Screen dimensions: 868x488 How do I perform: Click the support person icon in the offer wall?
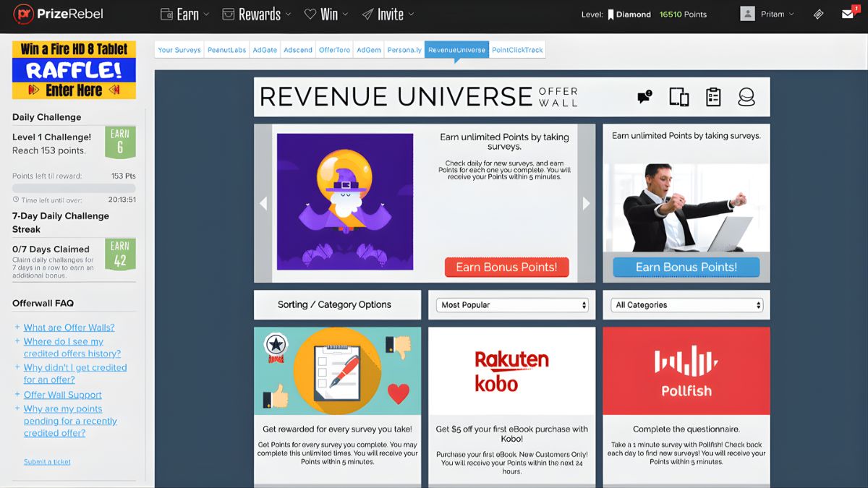[746, 96]
